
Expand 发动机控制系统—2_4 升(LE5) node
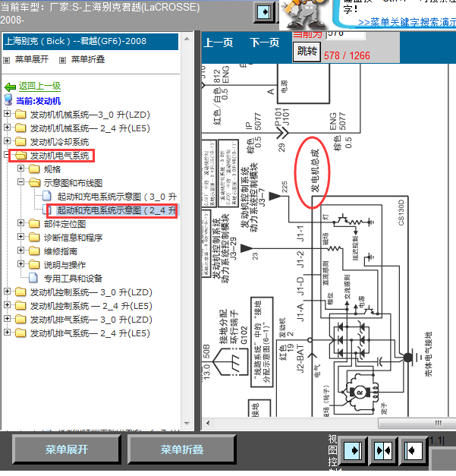pyautogui.click(x=7, y=305)
